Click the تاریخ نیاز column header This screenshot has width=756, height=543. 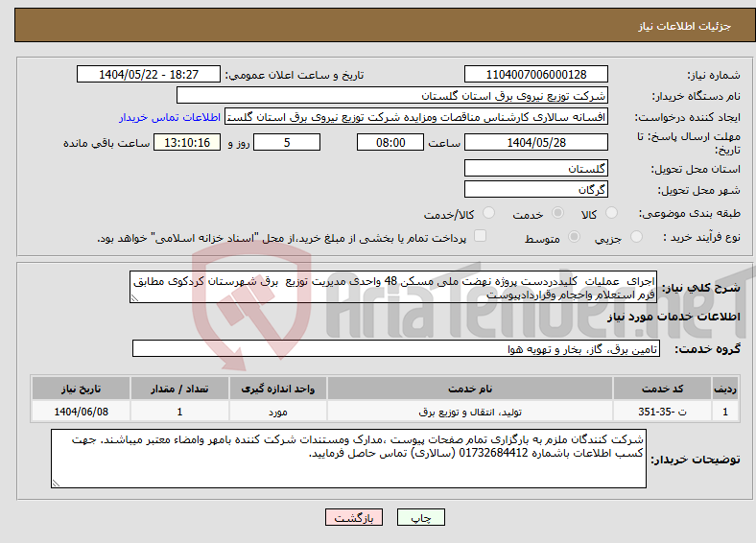81,389
